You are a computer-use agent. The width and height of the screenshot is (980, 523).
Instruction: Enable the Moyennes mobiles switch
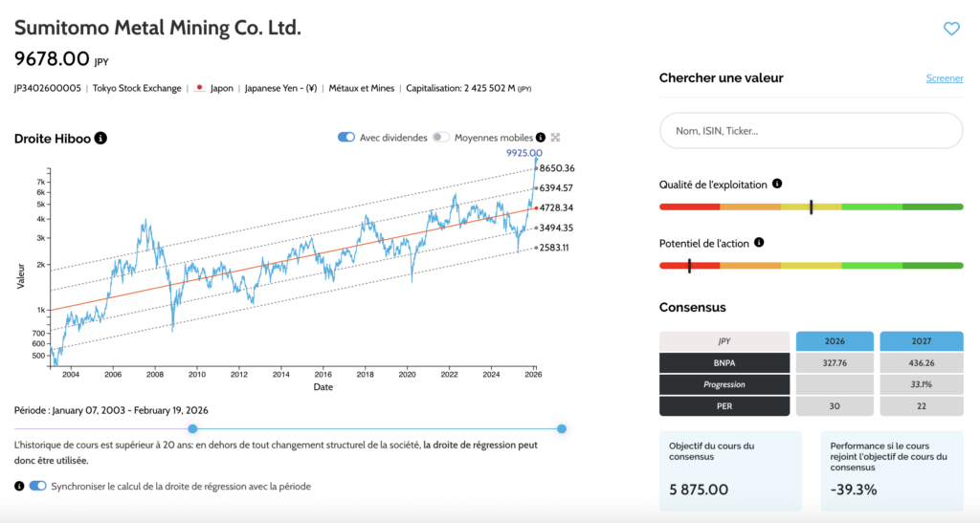point(440,138)
